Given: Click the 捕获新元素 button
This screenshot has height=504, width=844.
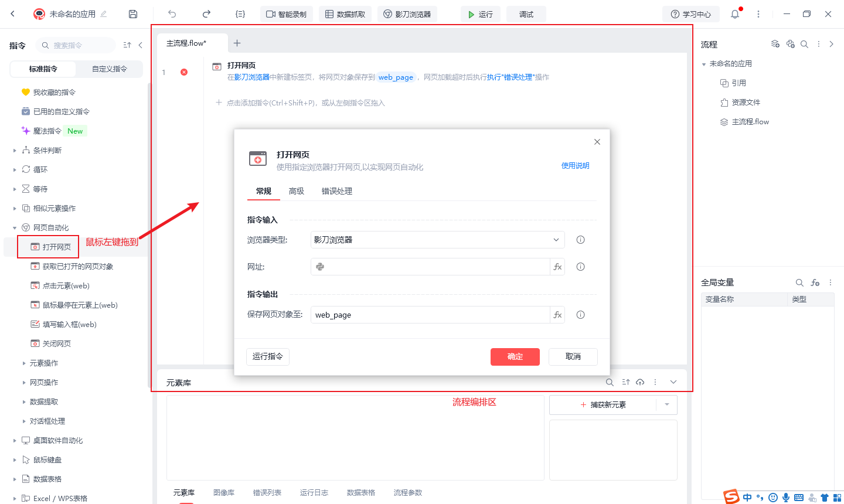Looking at the screenshot, I should (603, 405).
